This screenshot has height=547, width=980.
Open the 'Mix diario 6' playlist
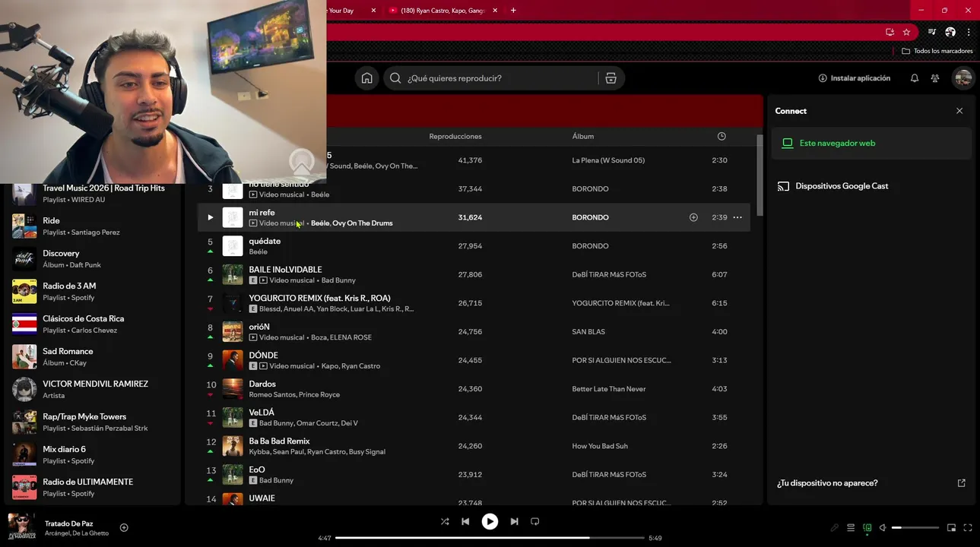tap(93, 454)
